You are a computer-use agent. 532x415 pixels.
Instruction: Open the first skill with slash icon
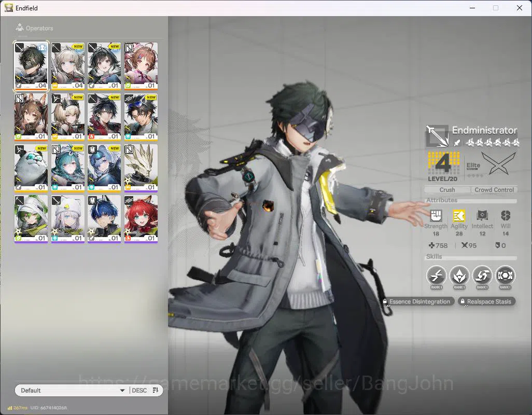[436, 275]
